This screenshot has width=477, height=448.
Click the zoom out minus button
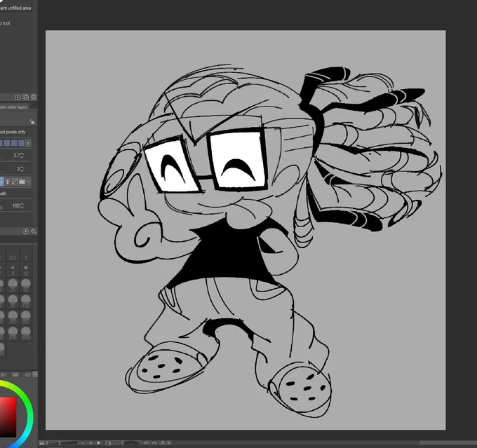pyautogui.click(x=83, y=443)
